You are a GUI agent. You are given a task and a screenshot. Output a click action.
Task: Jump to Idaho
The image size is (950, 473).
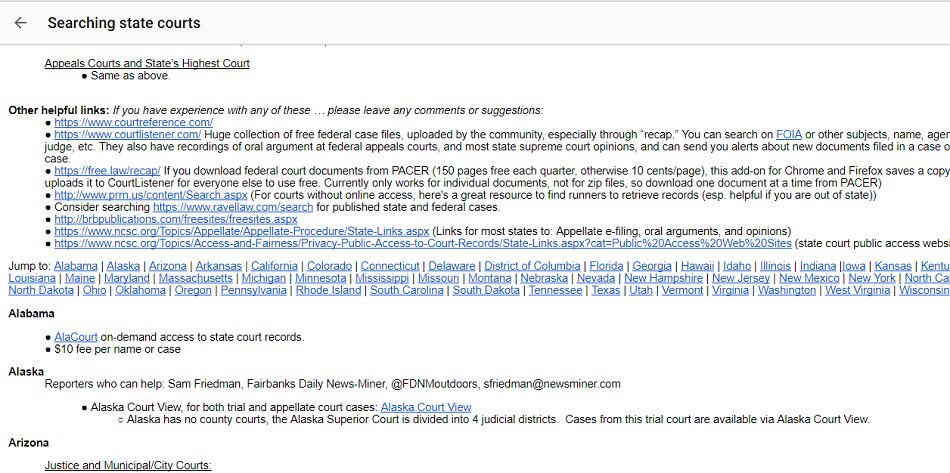coord(737,266)
